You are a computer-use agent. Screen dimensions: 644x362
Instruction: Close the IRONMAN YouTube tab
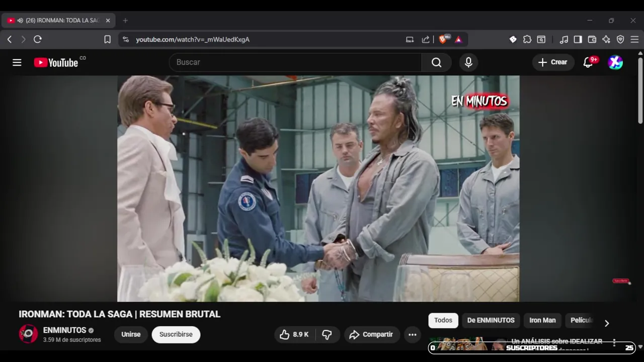point(108,21)
